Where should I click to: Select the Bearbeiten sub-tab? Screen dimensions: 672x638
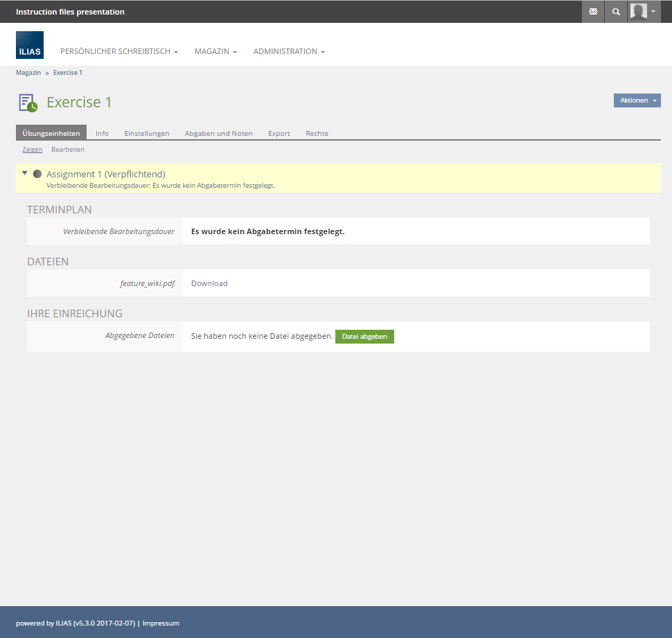tap(68, 150)
